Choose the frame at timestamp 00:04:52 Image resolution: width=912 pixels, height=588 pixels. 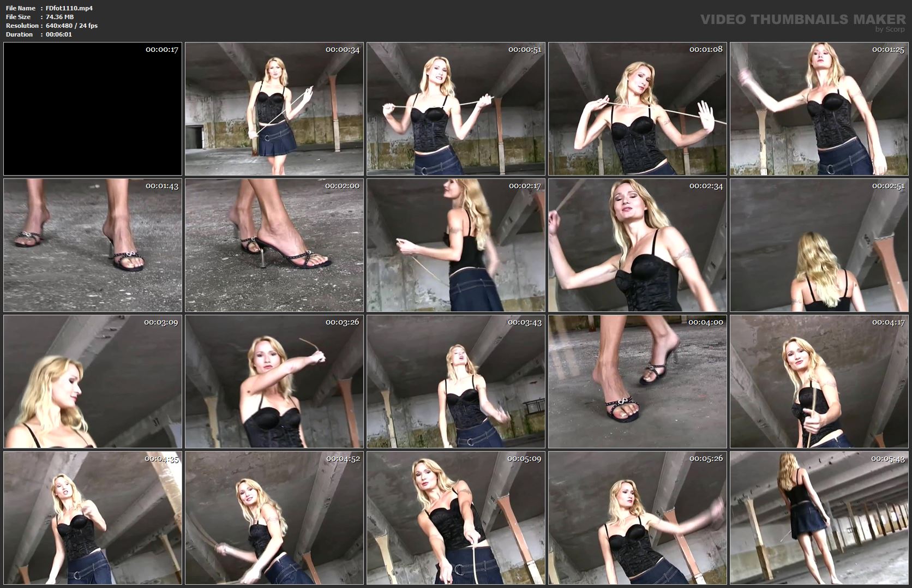point(274,518)
